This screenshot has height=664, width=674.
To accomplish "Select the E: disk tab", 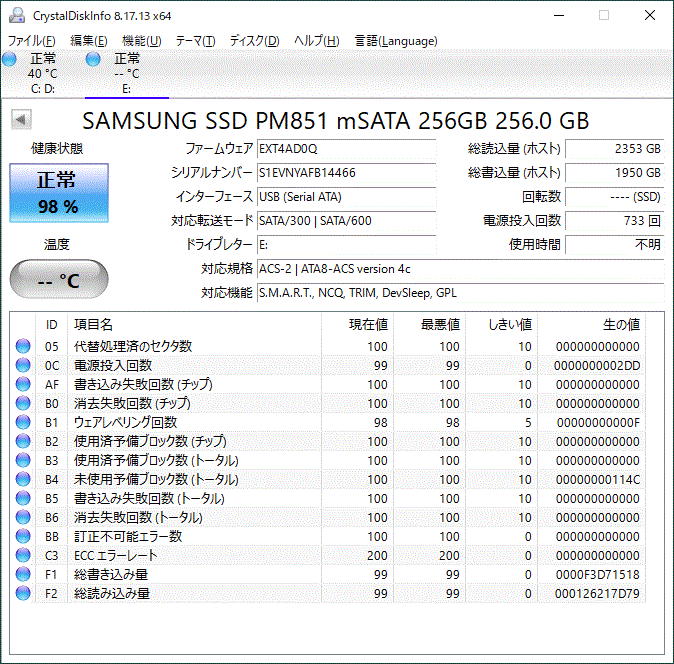I will click(x=127, y=73).
